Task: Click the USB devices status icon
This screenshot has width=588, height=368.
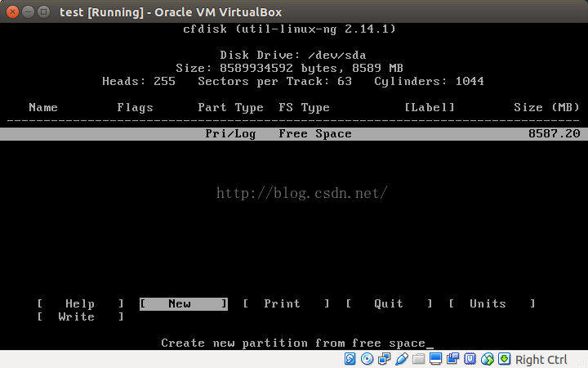Action: pyautogui.click(x=401, y=359)
